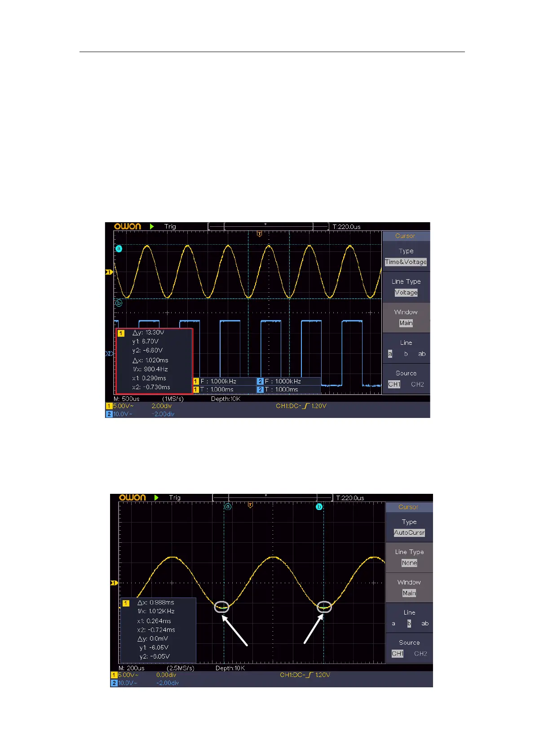Image resolution: width=535 pixels, height=756 pixels.
Task: Click the yellow channel 1 ground marker, upper screen
Action: click(109, 272)
